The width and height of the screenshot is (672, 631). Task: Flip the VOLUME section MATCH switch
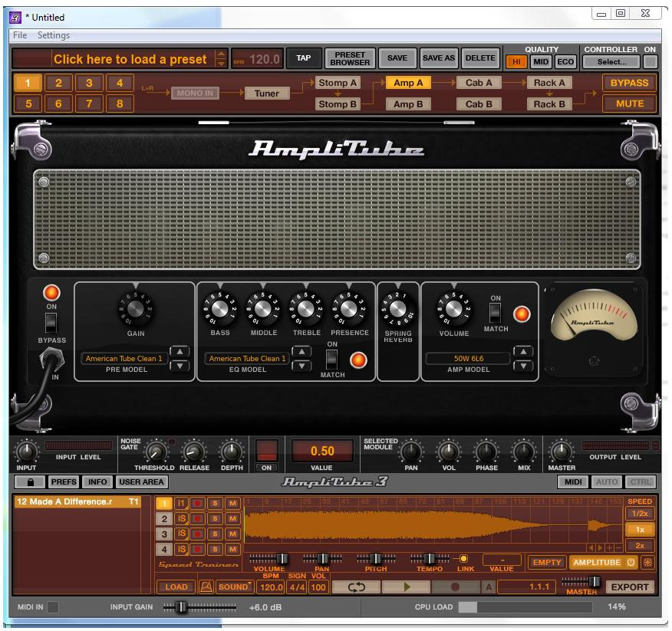[x=495, y=313]
